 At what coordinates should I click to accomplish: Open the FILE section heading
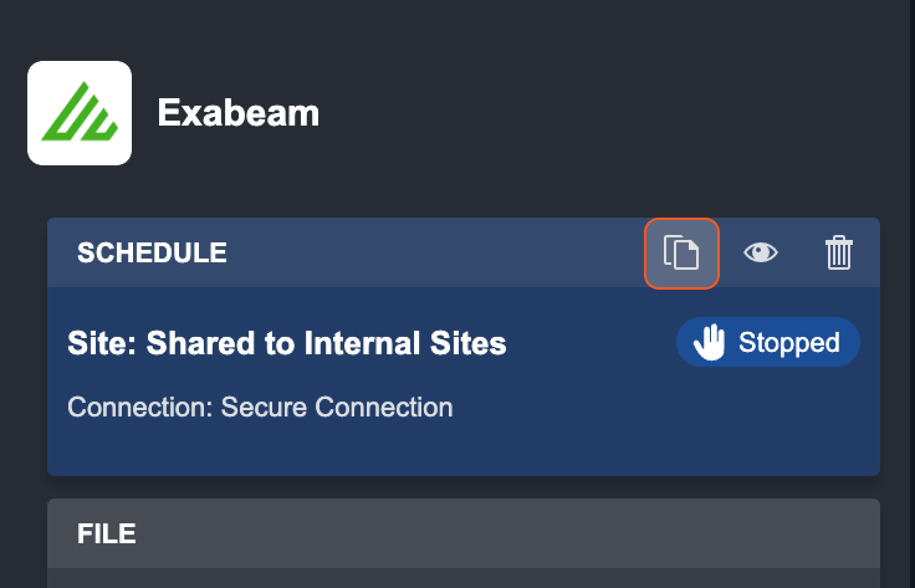(106, 534)
